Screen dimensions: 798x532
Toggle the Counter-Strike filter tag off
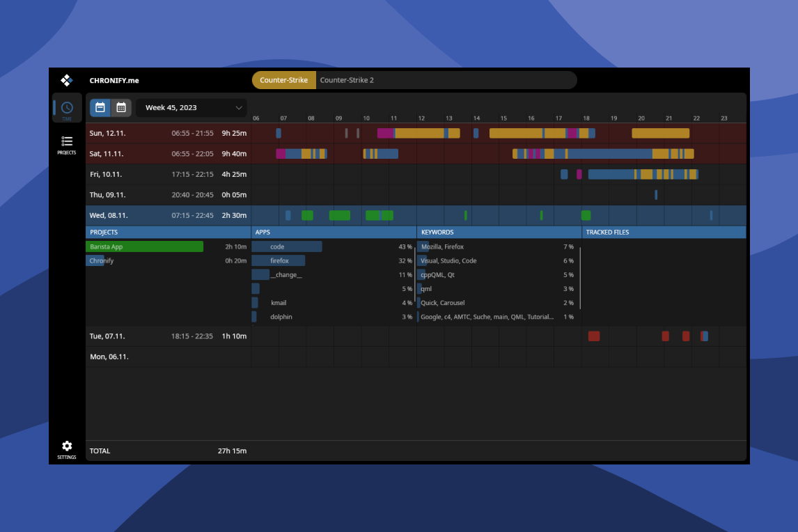coord(283,80)
